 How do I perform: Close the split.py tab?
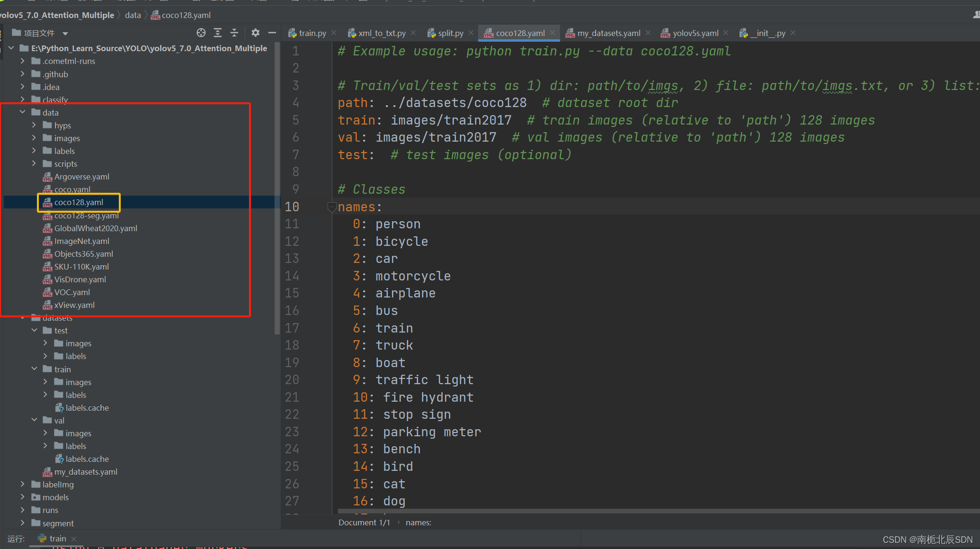click(471, 33)
